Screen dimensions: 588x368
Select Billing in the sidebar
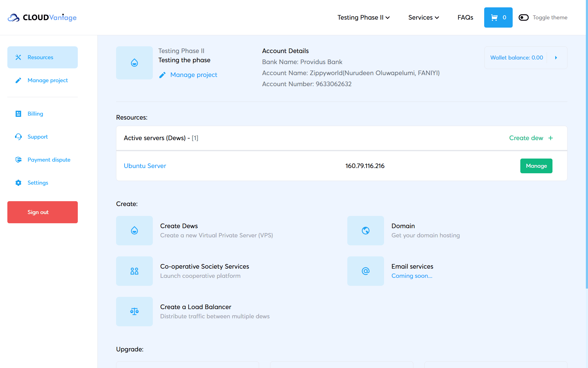[x=35, y=114]
